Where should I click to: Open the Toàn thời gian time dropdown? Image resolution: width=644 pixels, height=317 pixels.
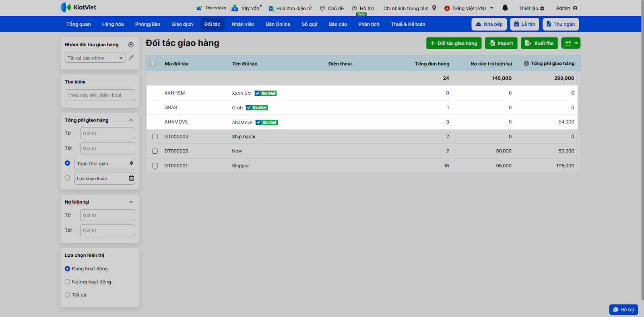tap(105, 164)
